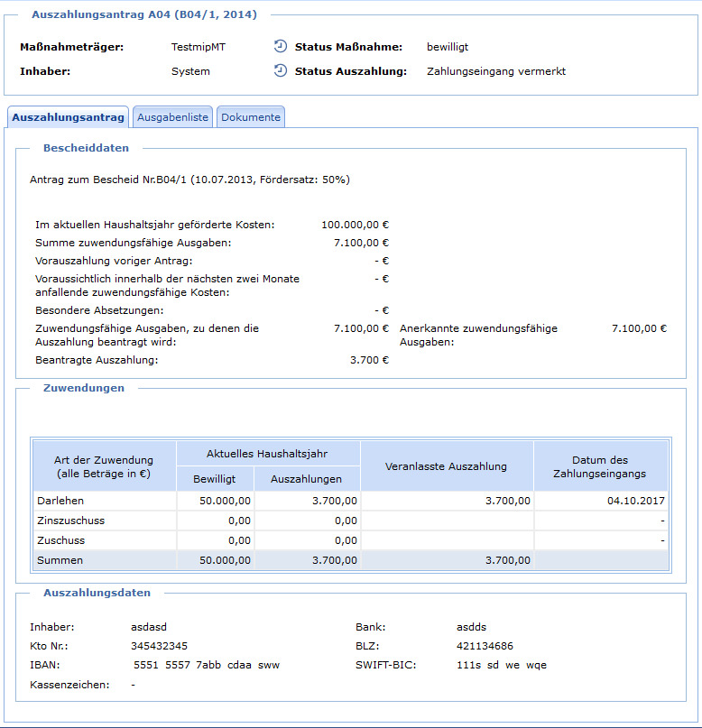Click the 'Bescheiddaten' section title

86,148
